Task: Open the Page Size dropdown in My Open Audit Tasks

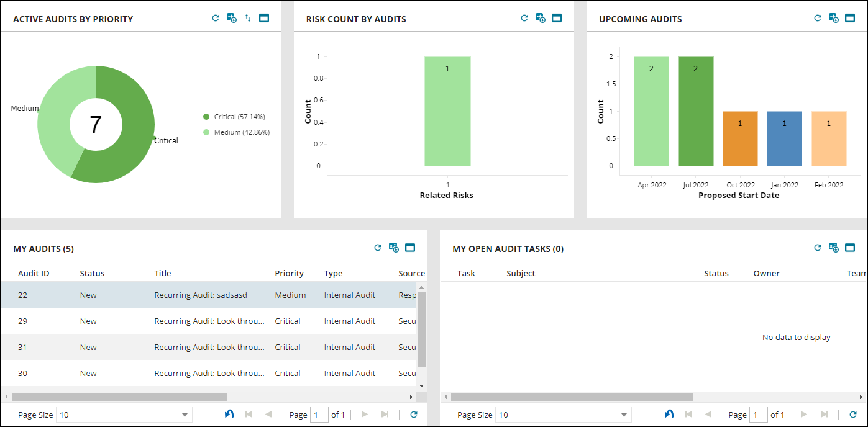Action: (623, 414)
